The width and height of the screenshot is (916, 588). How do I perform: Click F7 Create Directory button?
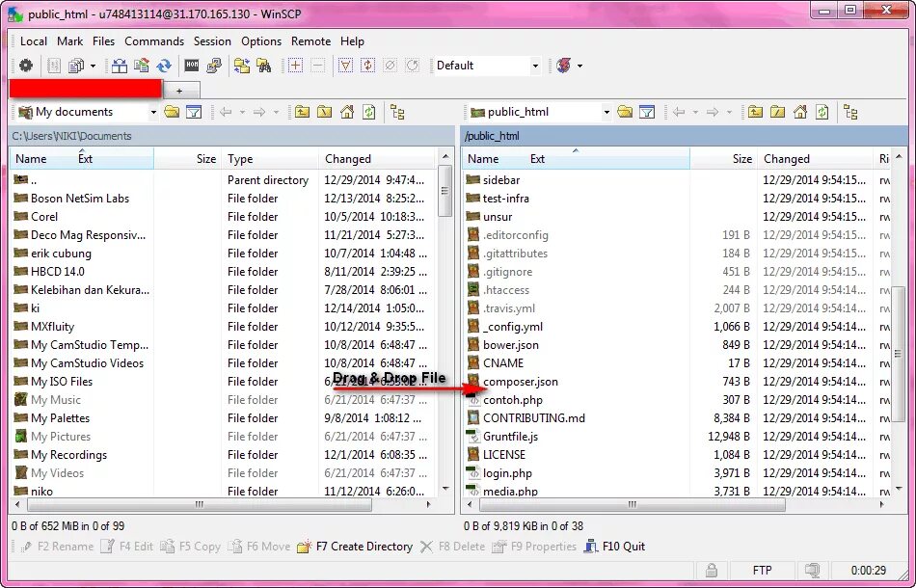(355, 547)
